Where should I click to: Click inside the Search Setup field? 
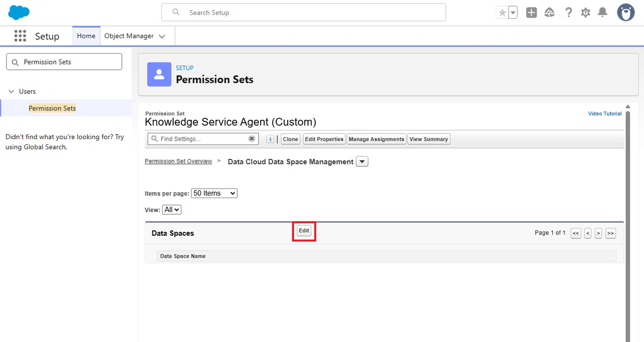click(x=303, y=12)
